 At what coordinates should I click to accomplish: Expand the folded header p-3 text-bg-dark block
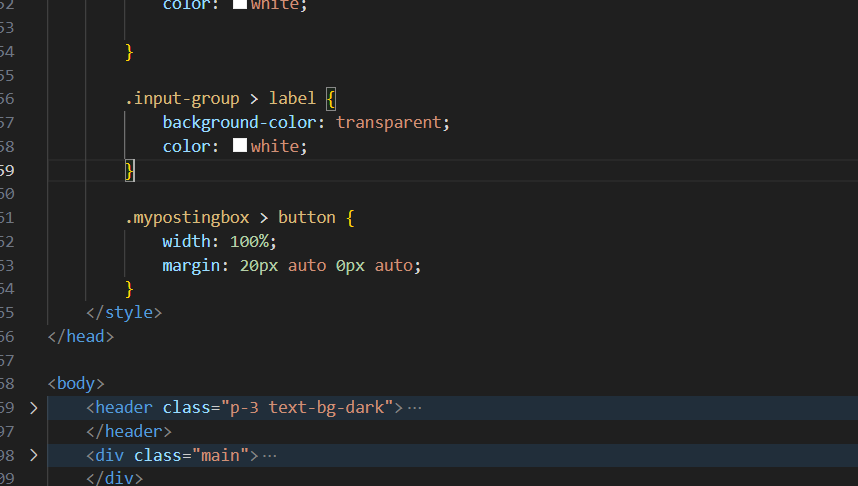click(x=34, y=408)
